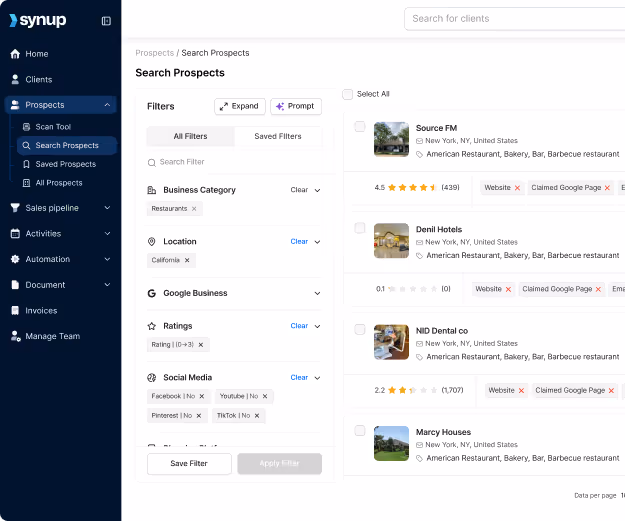Image resolution: width=625 pixels, height=521 pixels.
Task: Switch to All Filters tab
Action: pos(191,136)
